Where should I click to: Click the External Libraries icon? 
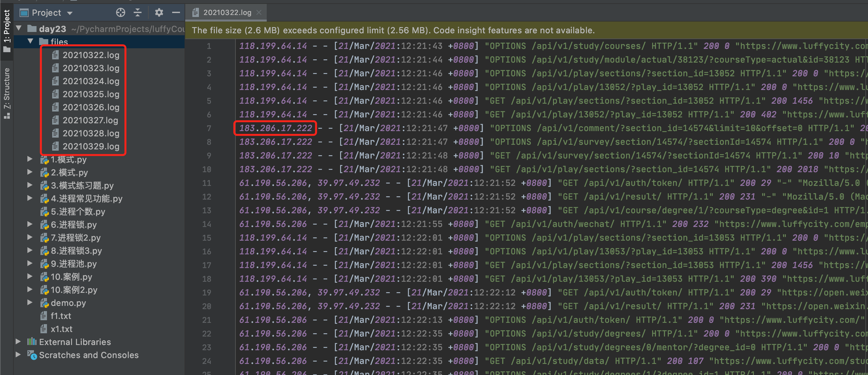pos(32,342)
